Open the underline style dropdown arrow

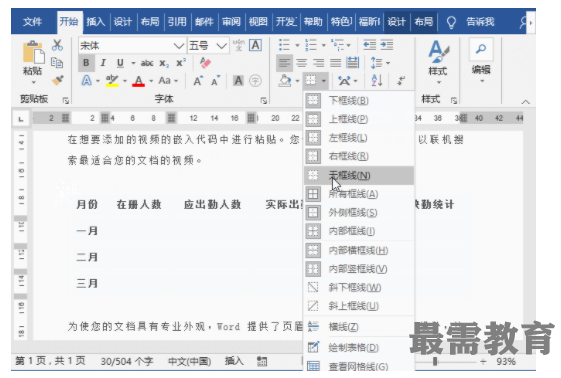coord(133,63)
